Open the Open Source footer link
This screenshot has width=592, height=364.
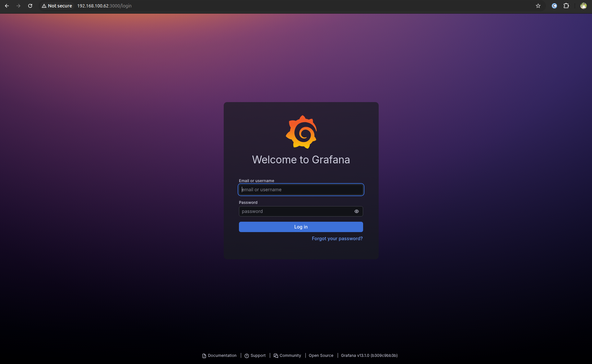(321, 356)
